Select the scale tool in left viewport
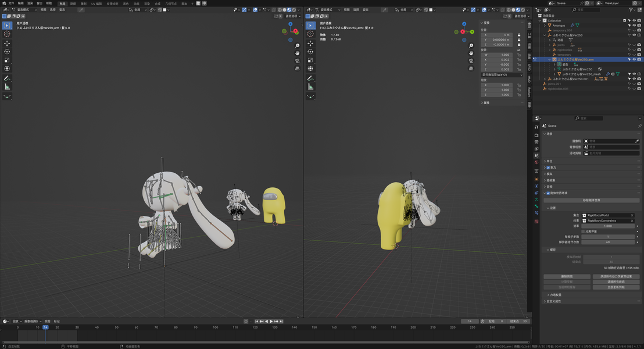 (7, 60)
